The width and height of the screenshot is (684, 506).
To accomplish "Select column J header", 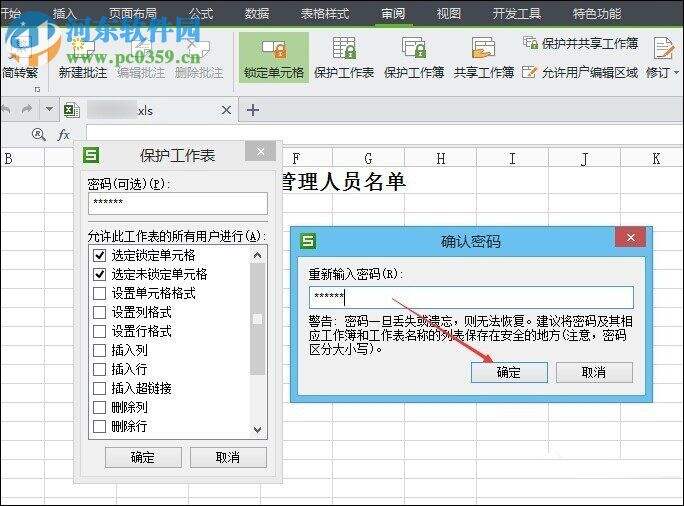I will [x=585, y=158].
